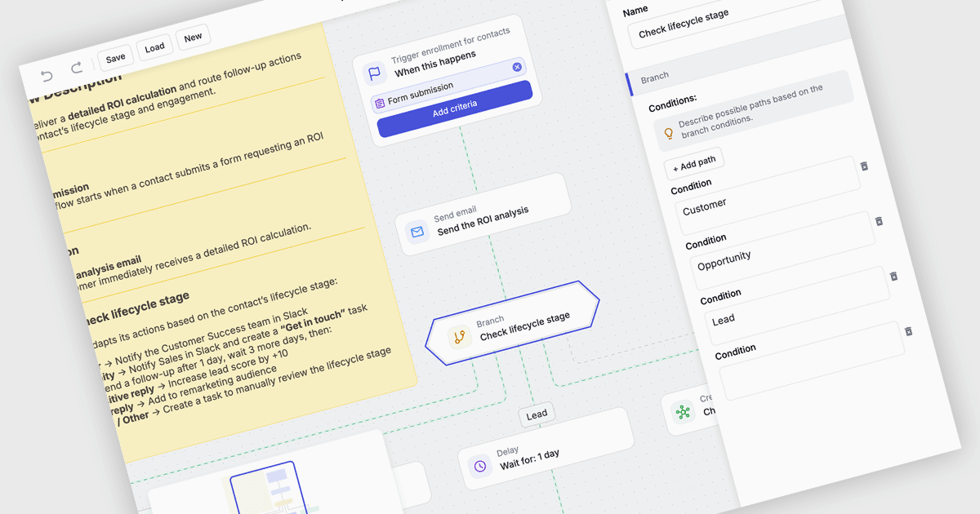Click the Delay clock icon

click(x=480, y=466)
